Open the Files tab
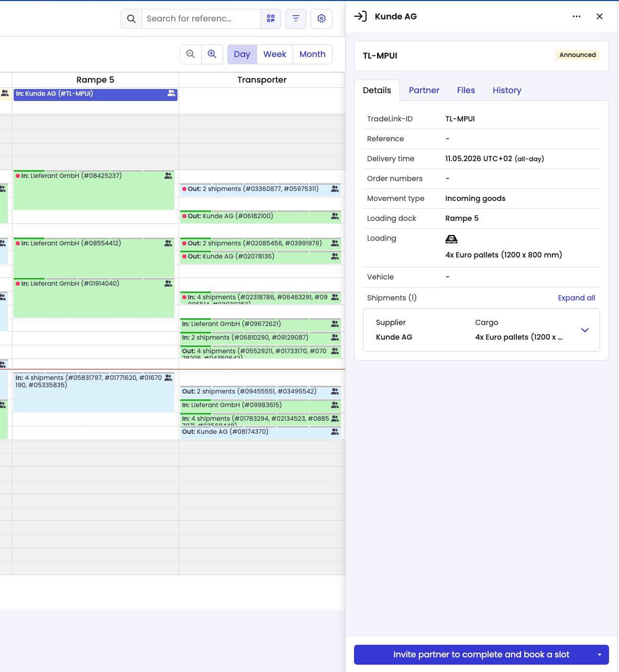619x672 pixels. pos(466,90)
